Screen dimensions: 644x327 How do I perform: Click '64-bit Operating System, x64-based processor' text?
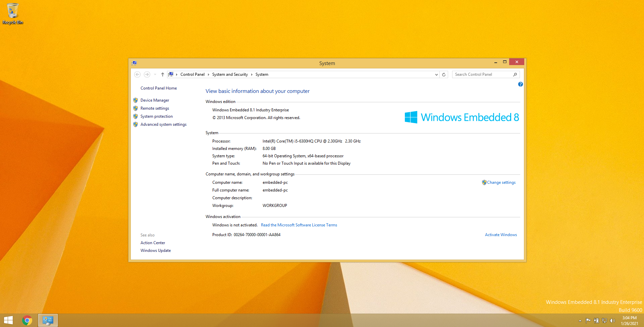click(x=303, y=156)
